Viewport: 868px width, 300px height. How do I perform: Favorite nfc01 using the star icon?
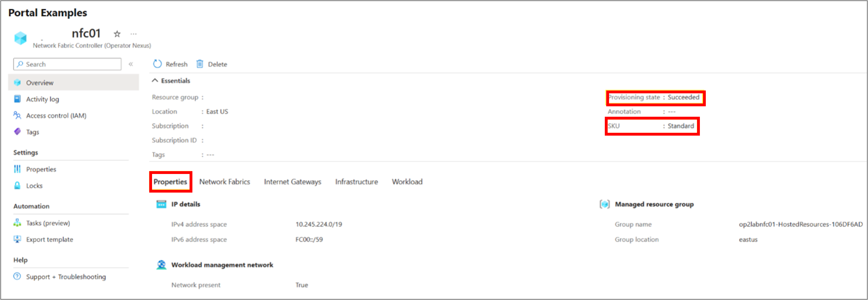[117, 34]
